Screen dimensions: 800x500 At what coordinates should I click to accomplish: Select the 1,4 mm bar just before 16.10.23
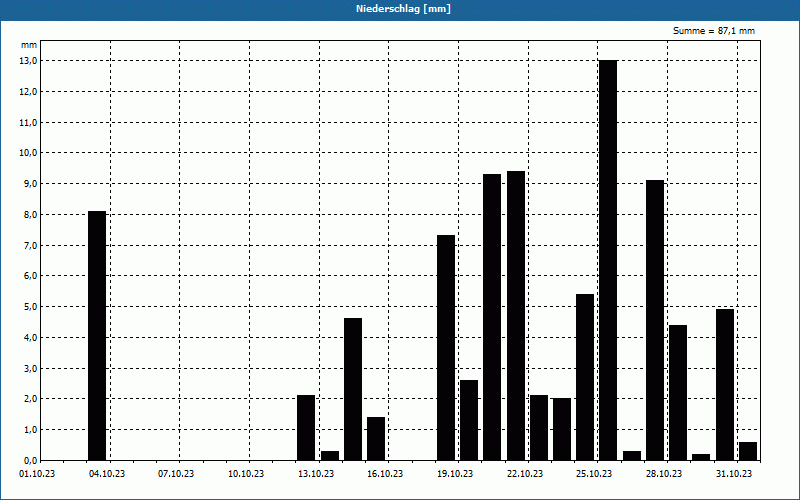tap(376, 439)
